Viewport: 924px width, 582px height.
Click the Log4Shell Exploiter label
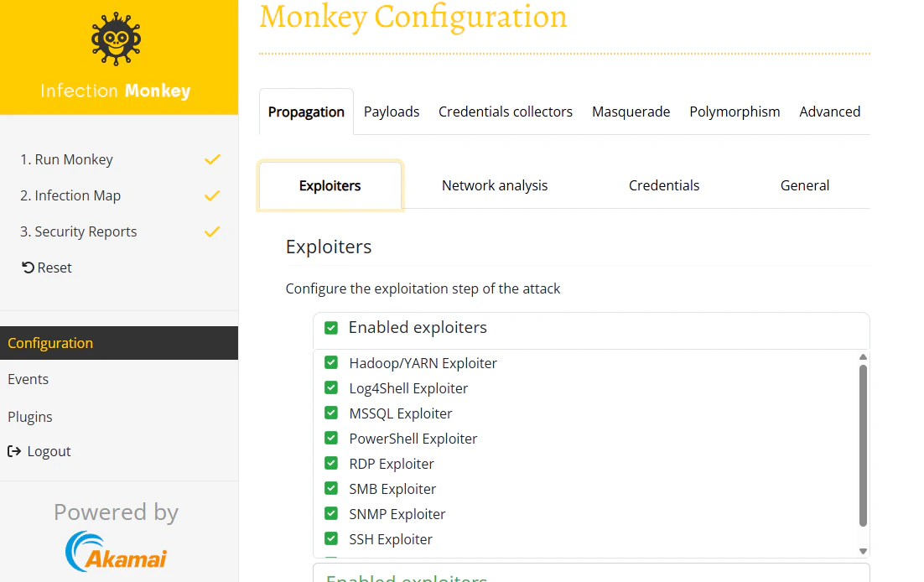tap(408, 388)
